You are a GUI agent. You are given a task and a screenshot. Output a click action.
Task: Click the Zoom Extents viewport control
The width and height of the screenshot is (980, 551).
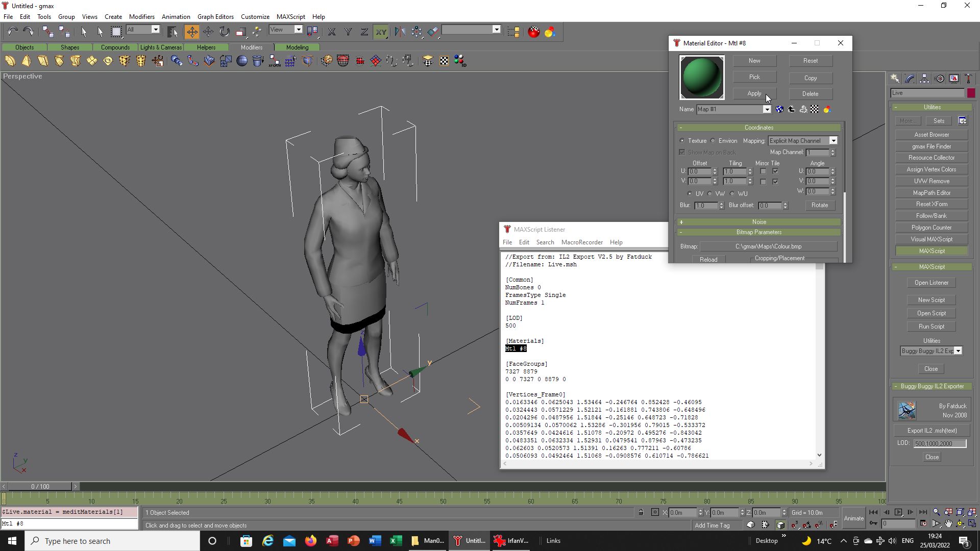point(960,512)
